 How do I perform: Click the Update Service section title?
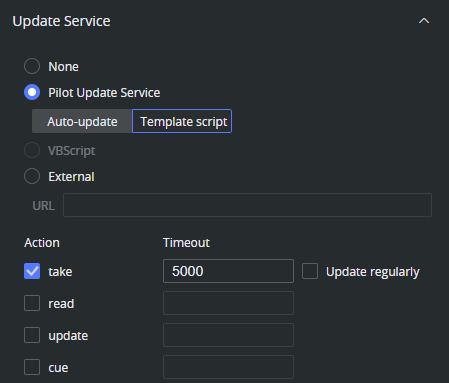click(61, 21)
